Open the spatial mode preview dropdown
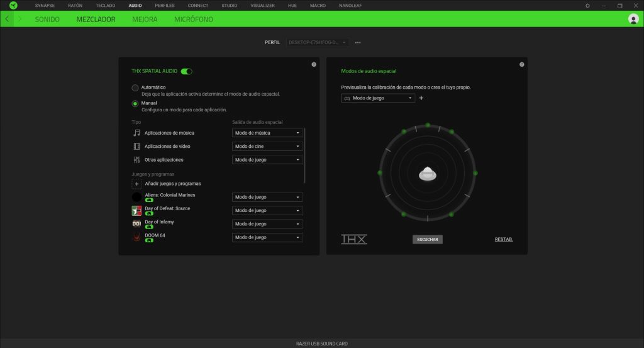 378,98
